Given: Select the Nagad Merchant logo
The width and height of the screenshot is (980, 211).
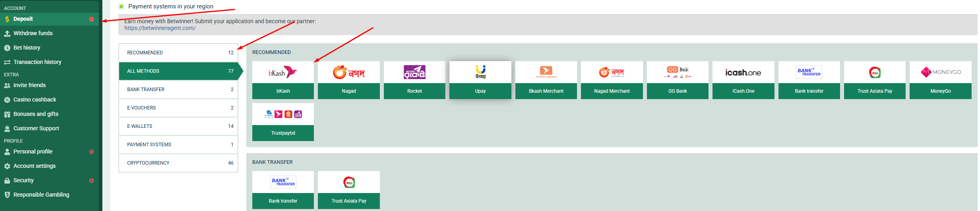Looking at the screenshot, I should coord(612,72).
